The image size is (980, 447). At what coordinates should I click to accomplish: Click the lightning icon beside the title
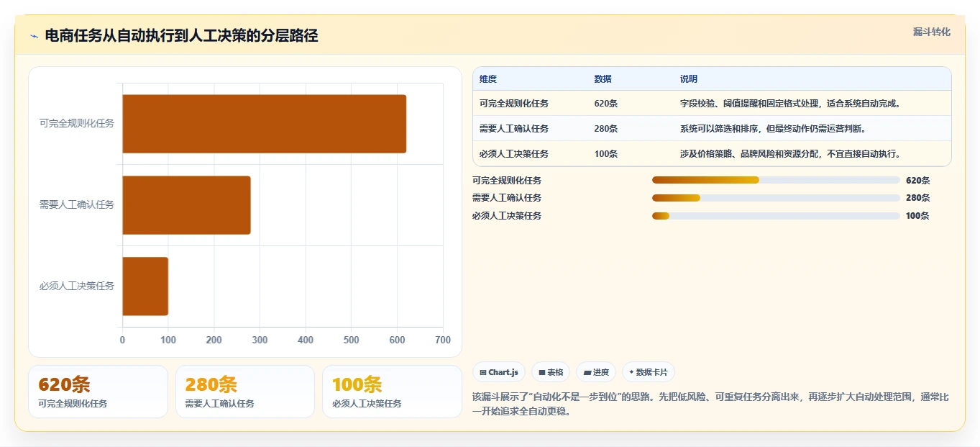[34, 36]
